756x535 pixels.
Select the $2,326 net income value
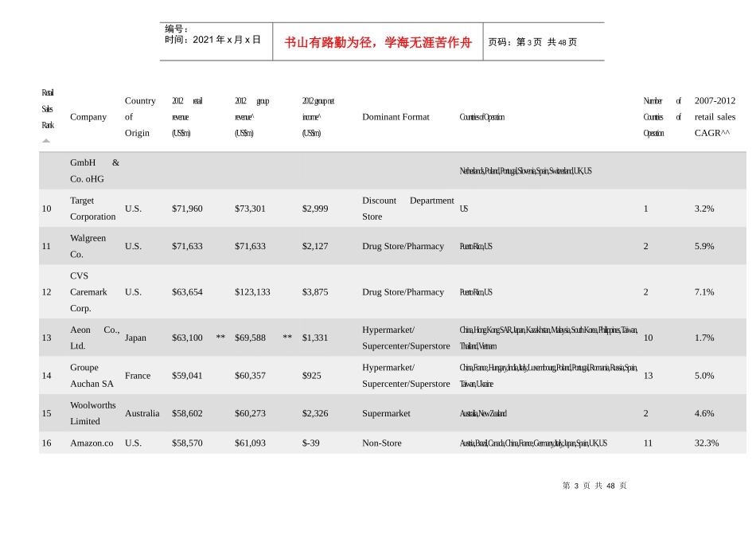[x=315, y=413]
